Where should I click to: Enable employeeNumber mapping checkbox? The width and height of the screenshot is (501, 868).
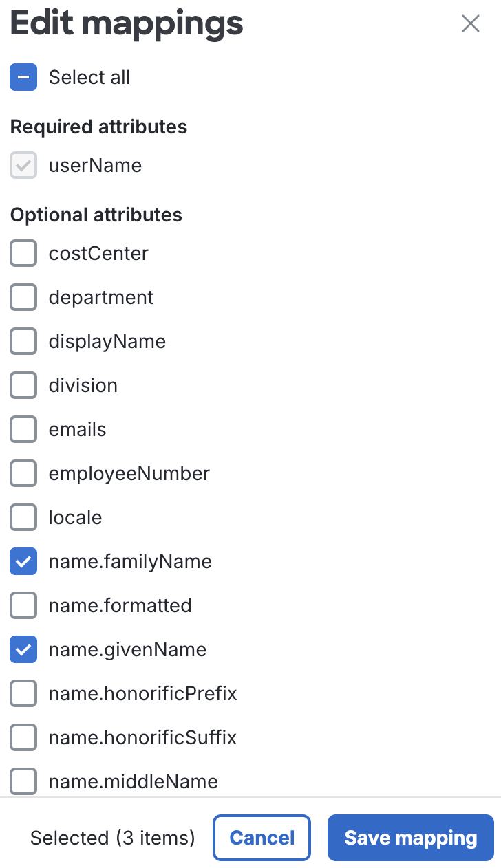pos(23,474)
